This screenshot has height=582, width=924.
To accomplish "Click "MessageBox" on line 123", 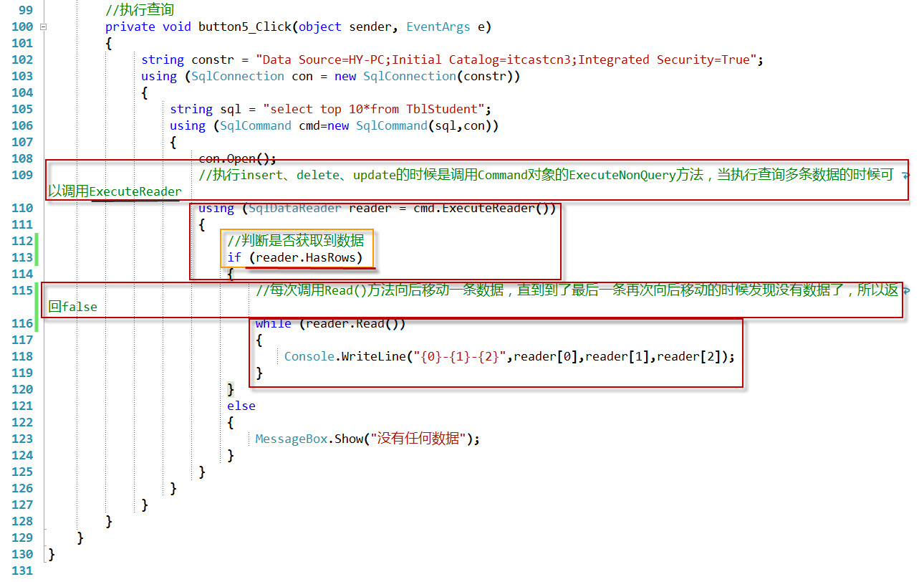I will (x=292, y=439).
